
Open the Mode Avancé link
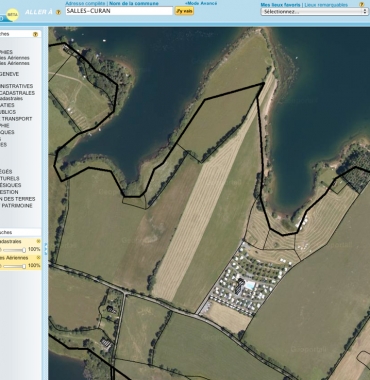click(201, 3)
